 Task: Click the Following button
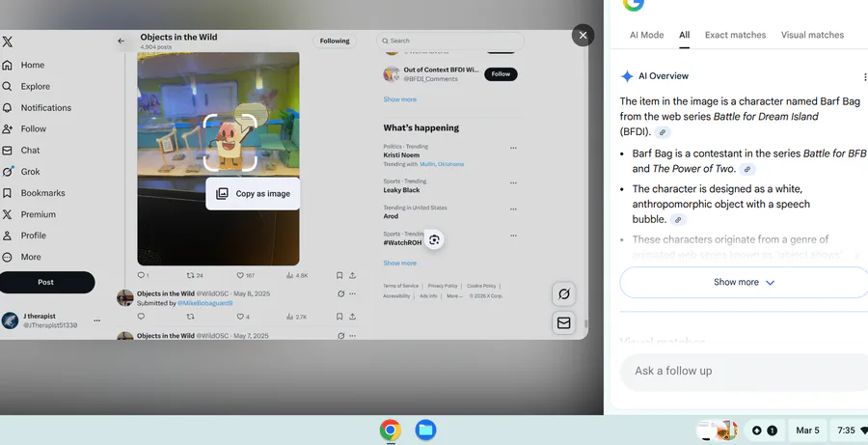(x=335, y=41)
